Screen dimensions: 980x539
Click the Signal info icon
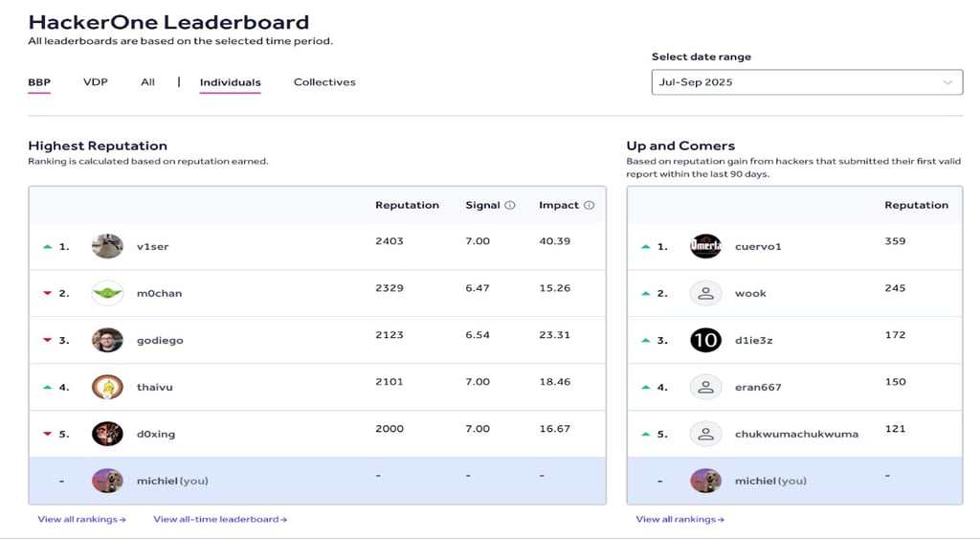pos(510,205)
